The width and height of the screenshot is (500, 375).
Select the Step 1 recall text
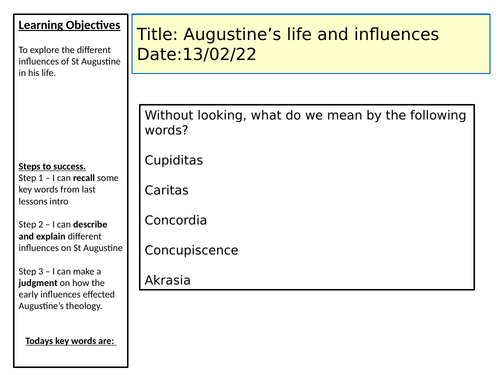click(68, 189)
